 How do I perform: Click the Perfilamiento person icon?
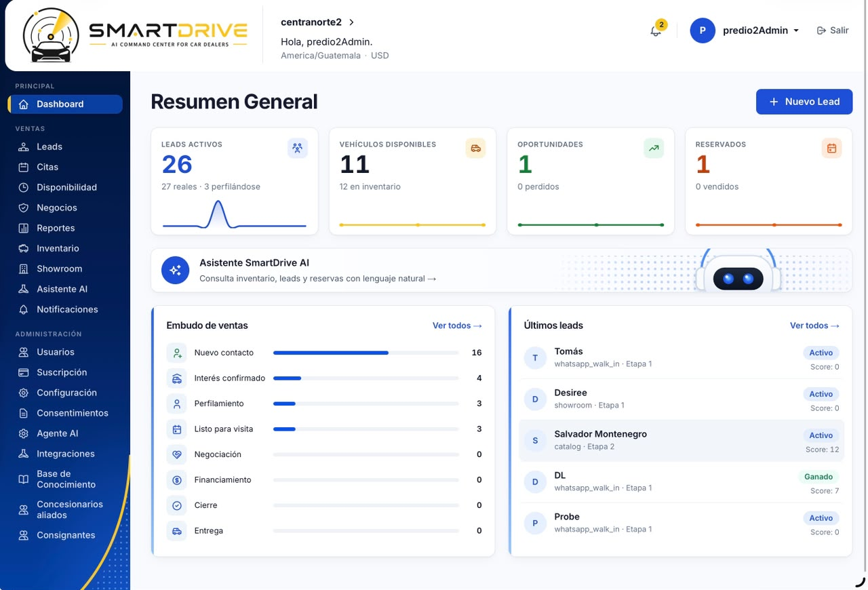coord(176,404)
